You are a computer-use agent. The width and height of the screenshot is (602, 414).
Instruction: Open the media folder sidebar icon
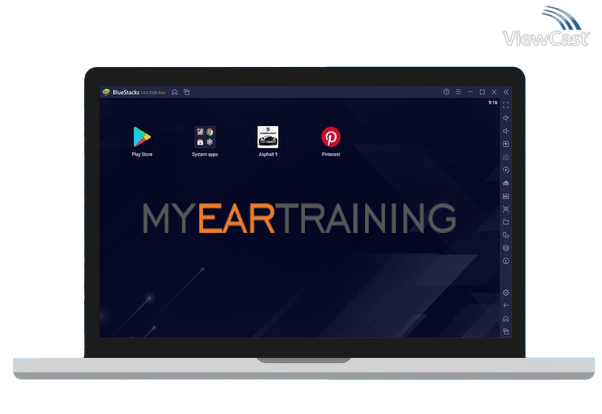coord(506,222)
